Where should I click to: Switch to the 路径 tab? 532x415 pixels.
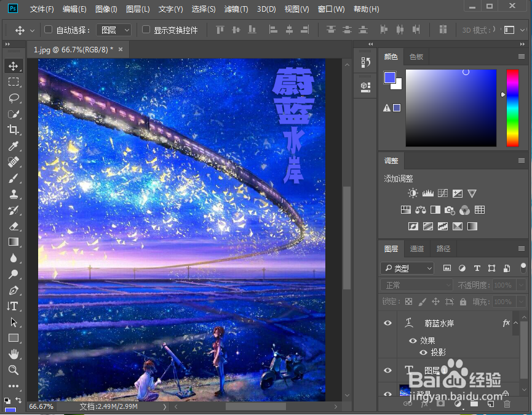click(x=443, y=249)
